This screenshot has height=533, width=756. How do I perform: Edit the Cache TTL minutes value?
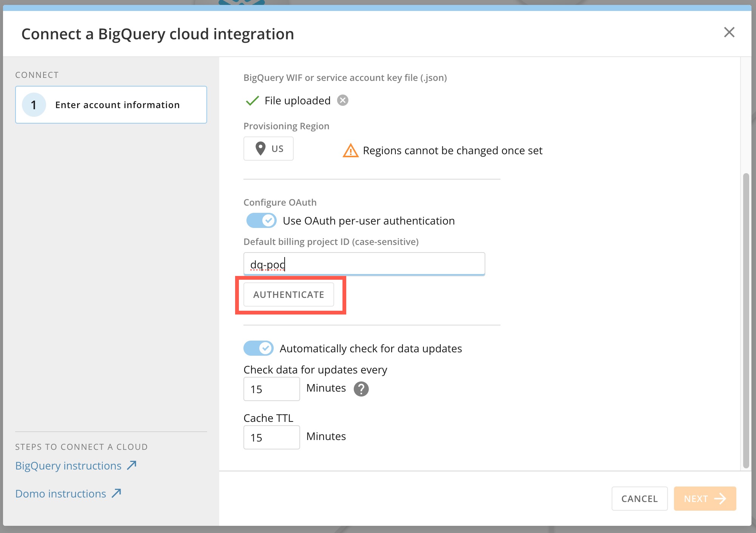coord(271,437)
